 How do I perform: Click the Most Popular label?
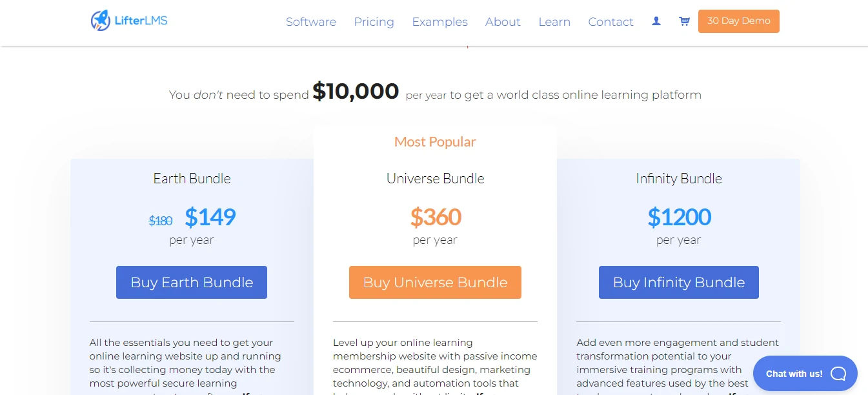tap(434, 141)
